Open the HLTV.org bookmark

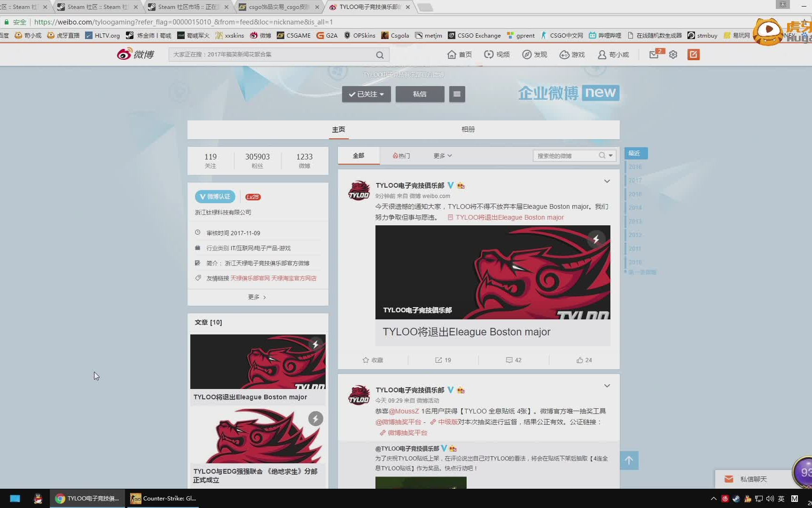(102, 35)
